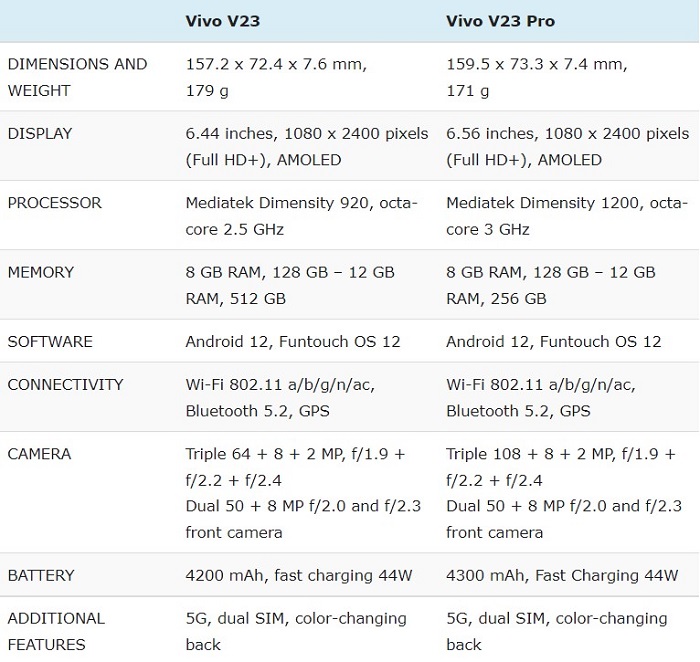Click the Vivo V23 column header
The image size is (700, 662).
(222, 21)
